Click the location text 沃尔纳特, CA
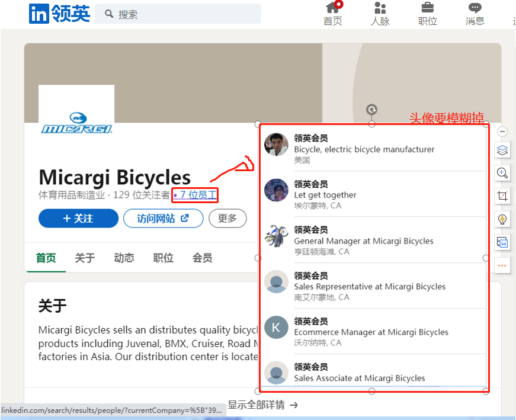The height and width of the screenshot is (420, 516). 318,342
